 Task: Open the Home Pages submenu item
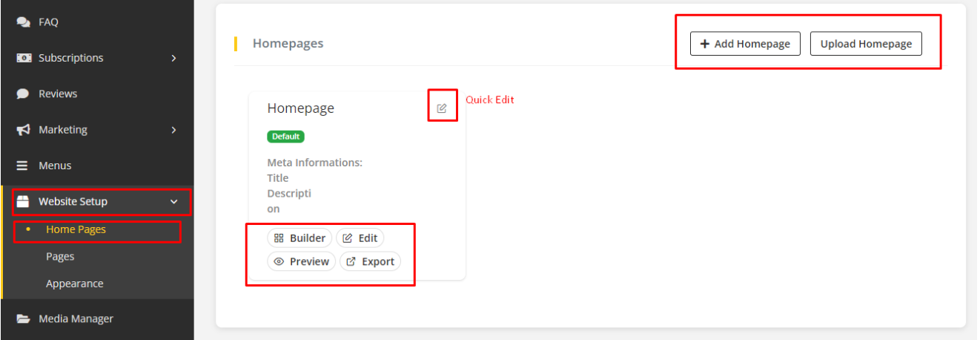pyautogui.click(x=76, y=229)
